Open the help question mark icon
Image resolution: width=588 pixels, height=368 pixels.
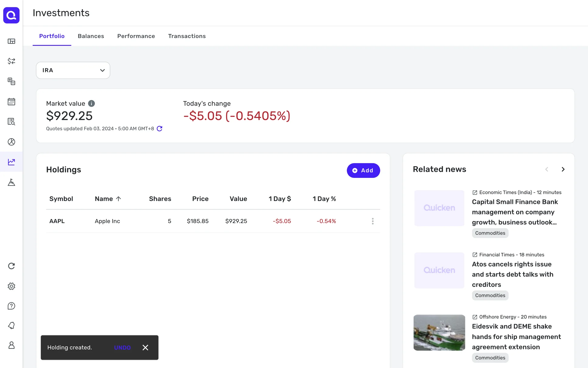(11, 306)
